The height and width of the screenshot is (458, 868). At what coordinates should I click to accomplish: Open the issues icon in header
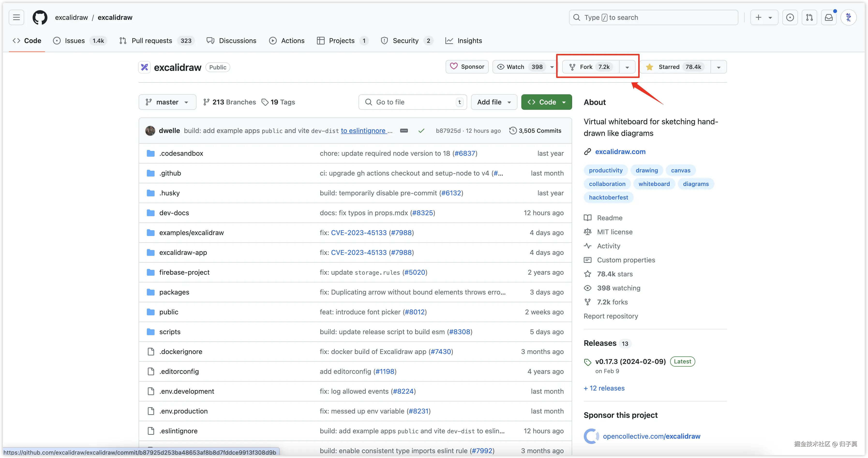point(790,17)
